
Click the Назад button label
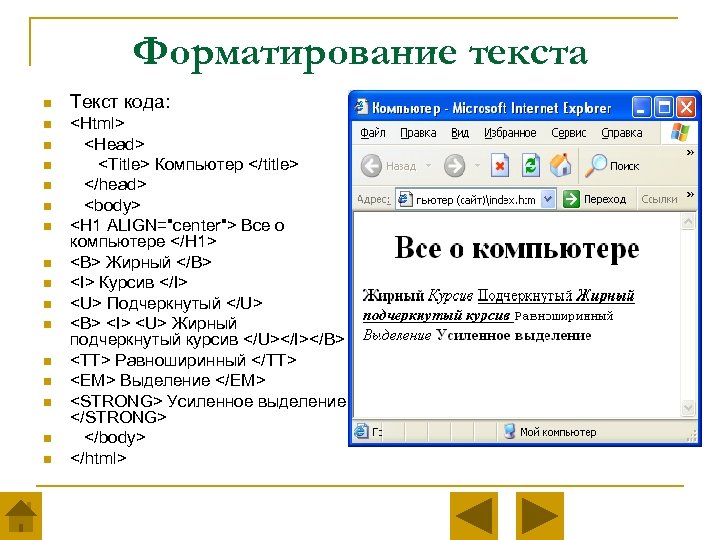pyautogui.click(x=401, y=166)
